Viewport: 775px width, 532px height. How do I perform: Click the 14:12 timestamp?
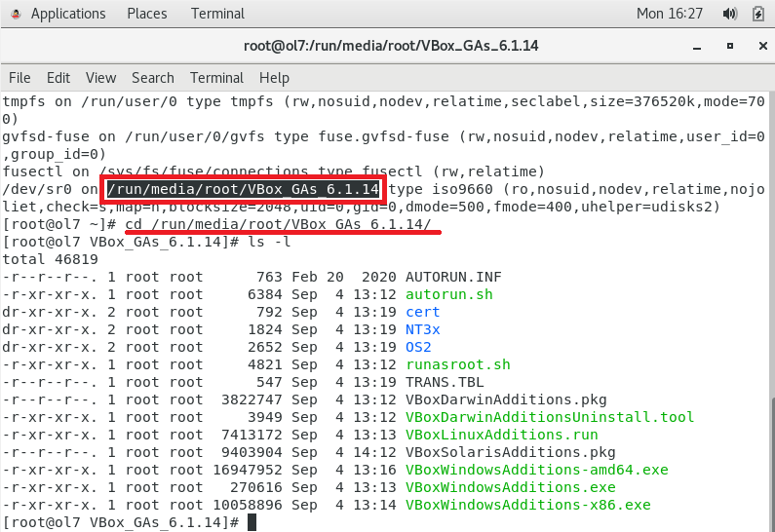tap(374, 452)
